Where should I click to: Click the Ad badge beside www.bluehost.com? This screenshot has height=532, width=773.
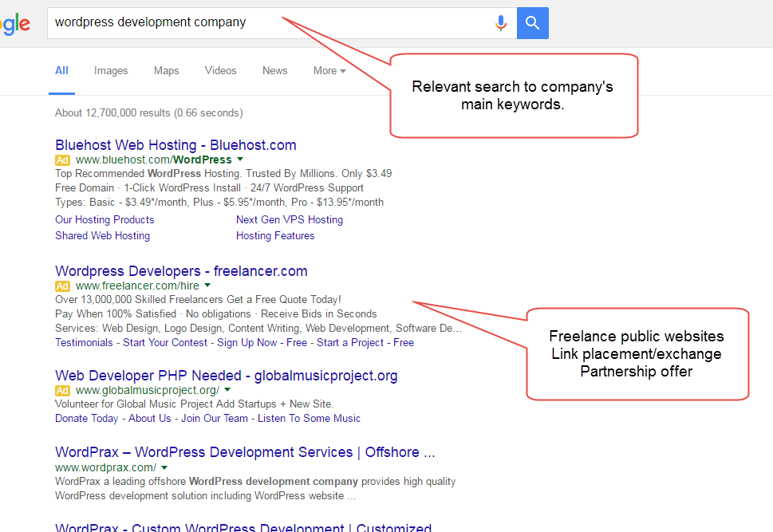coord(62,160)
